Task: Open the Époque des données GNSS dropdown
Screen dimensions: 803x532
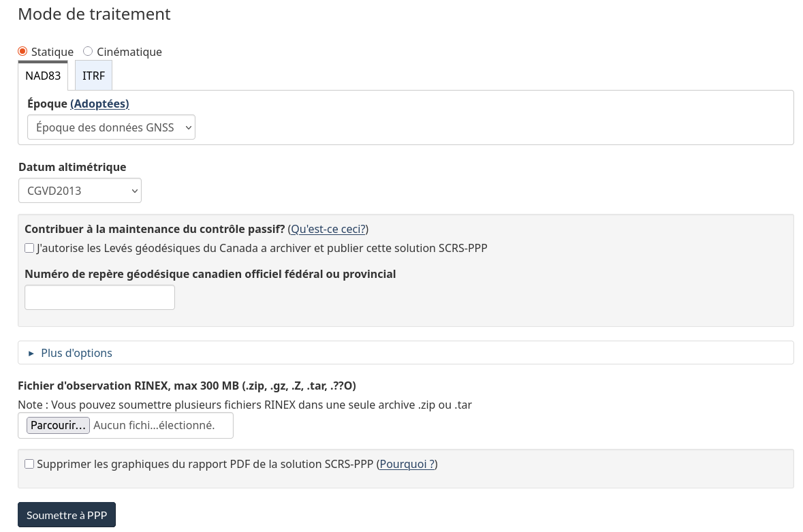Action: tap(111, 127)
